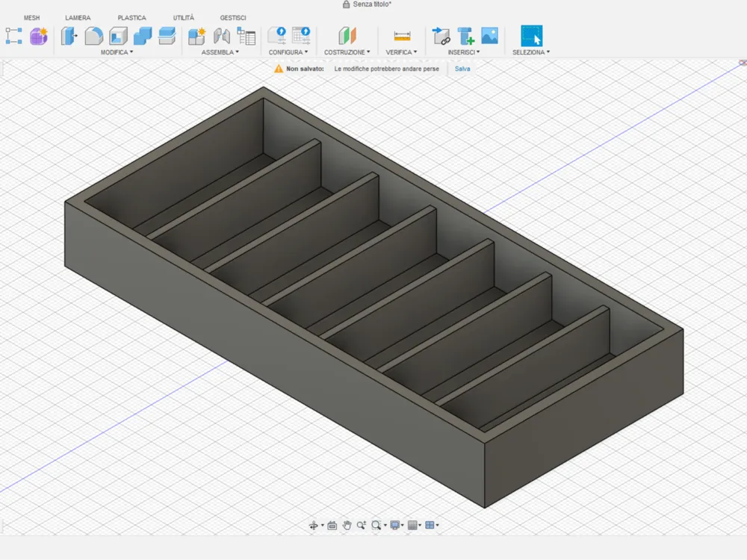Click the Combine bodies icon
This screenshot has width=747, height=560.
click(143, 36)
